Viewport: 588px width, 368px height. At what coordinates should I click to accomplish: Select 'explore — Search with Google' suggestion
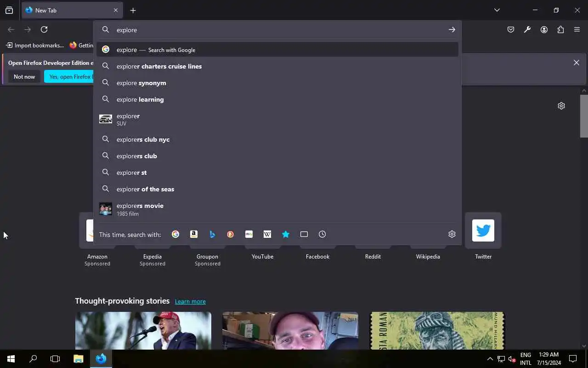[x=277, y=50]
